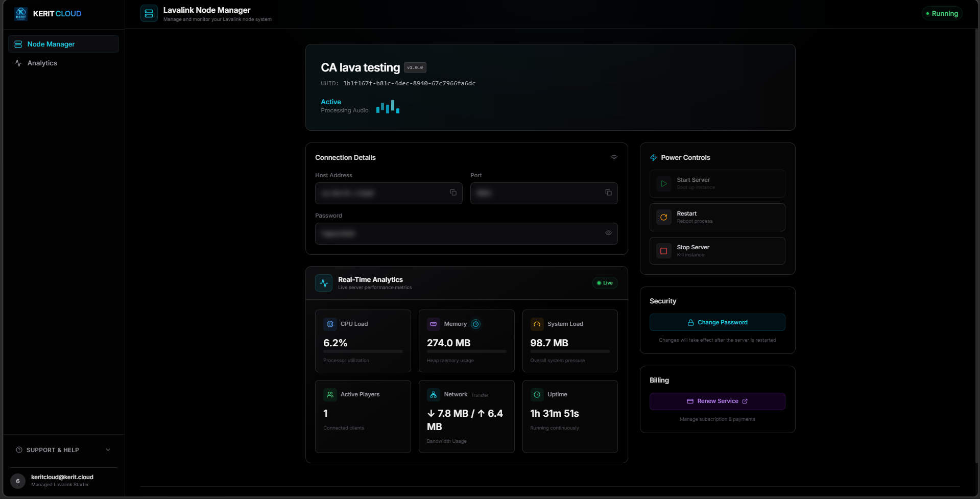Click the Change Password button

coord(717,322)
